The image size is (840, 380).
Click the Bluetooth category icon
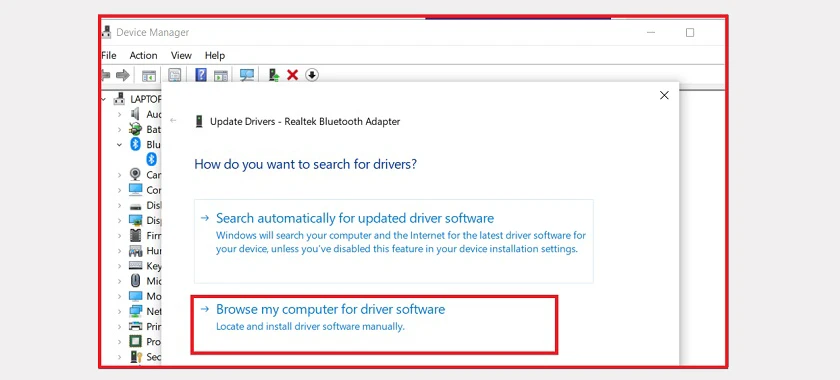[x=136, y=144]
